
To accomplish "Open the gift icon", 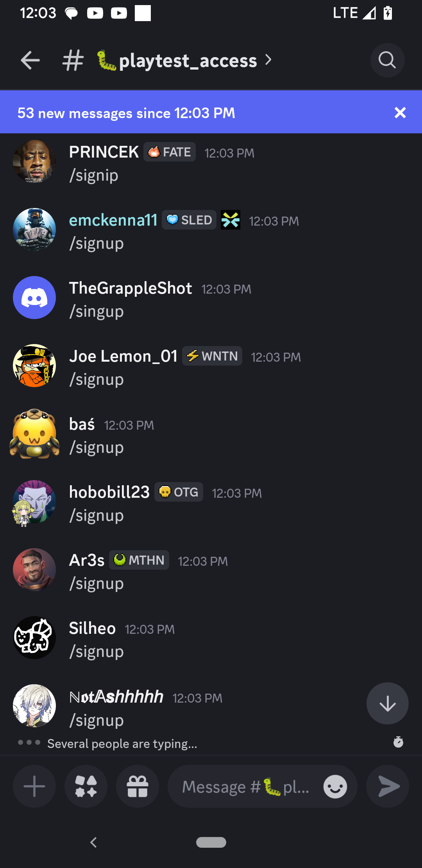I will pos(138,786).
